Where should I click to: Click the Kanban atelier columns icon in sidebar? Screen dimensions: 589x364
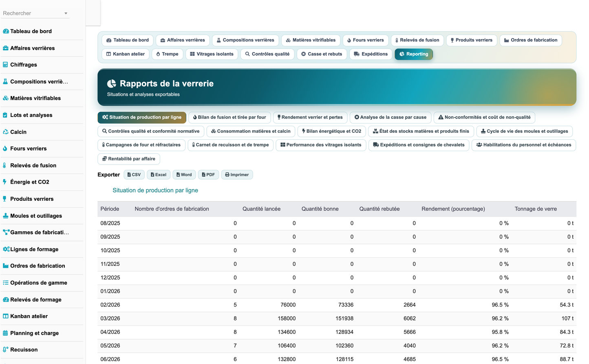(x=6, y=316)
